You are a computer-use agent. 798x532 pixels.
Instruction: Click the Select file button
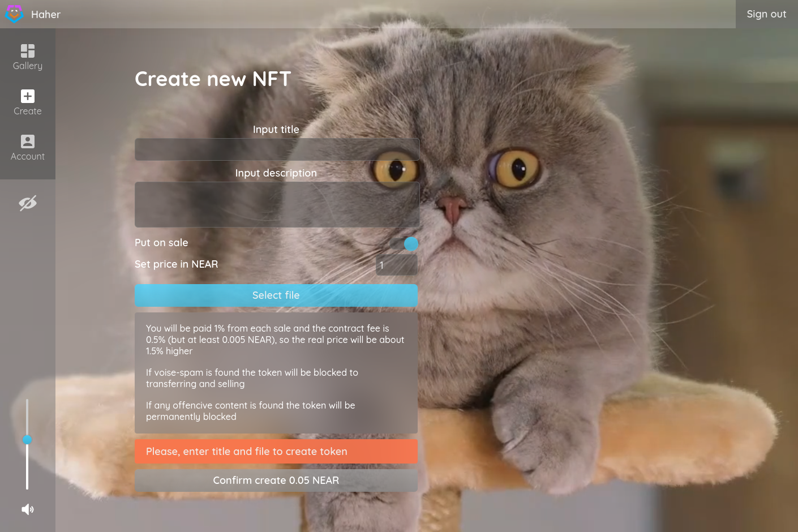276,295
